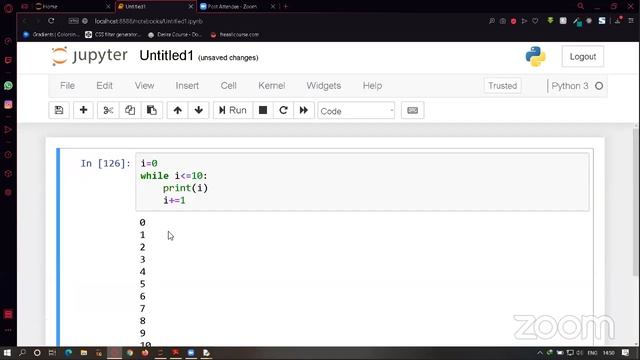Open the Windows notification center
Image resolution: width=640 pixels, height=360 pixels.
point(626,353)
